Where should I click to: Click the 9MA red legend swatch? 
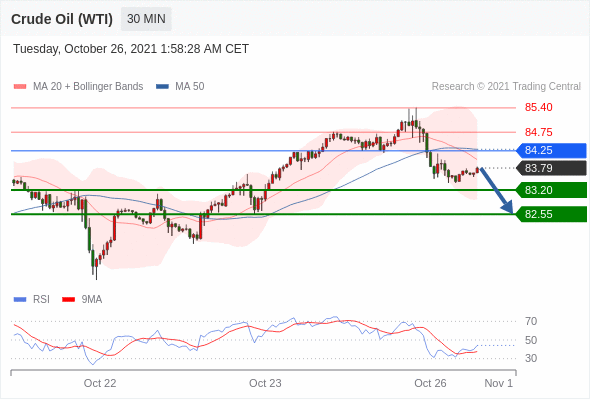68,300
